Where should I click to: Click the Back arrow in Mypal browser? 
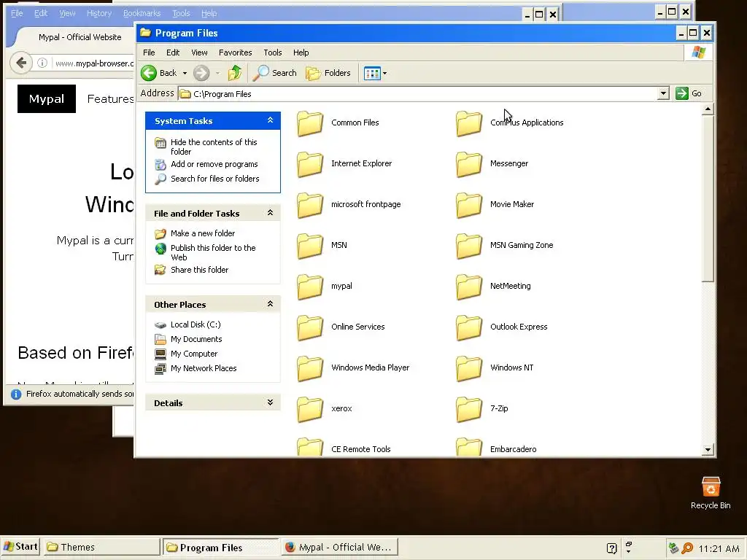pos(21,63)
